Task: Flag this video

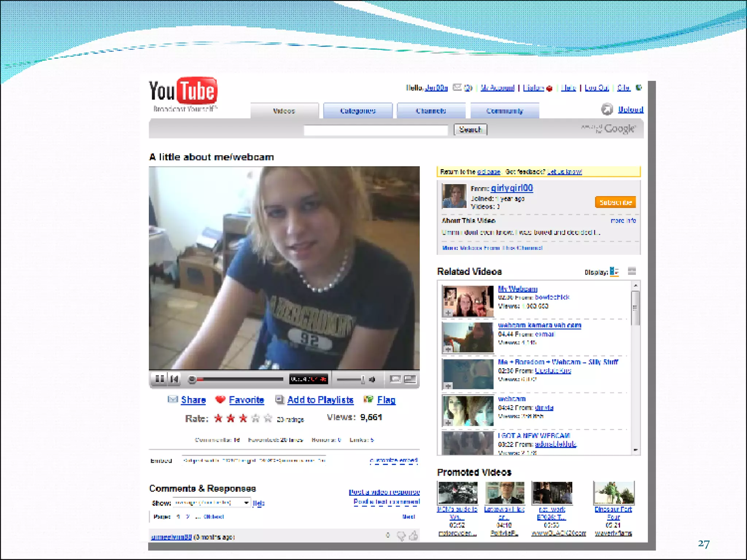Action: pyautogui.click(x=386, y=400)
